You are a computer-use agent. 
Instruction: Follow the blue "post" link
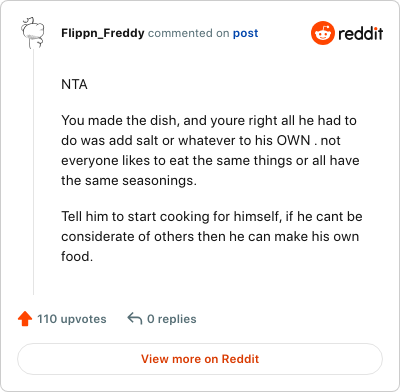click(x=245, y=33)
